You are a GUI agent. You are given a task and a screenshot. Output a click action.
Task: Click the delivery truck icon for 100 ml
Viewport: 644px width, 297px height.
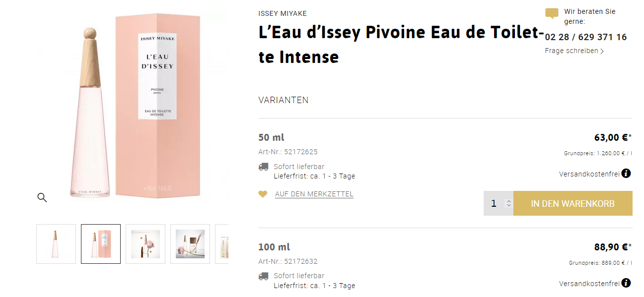point(263,276)
